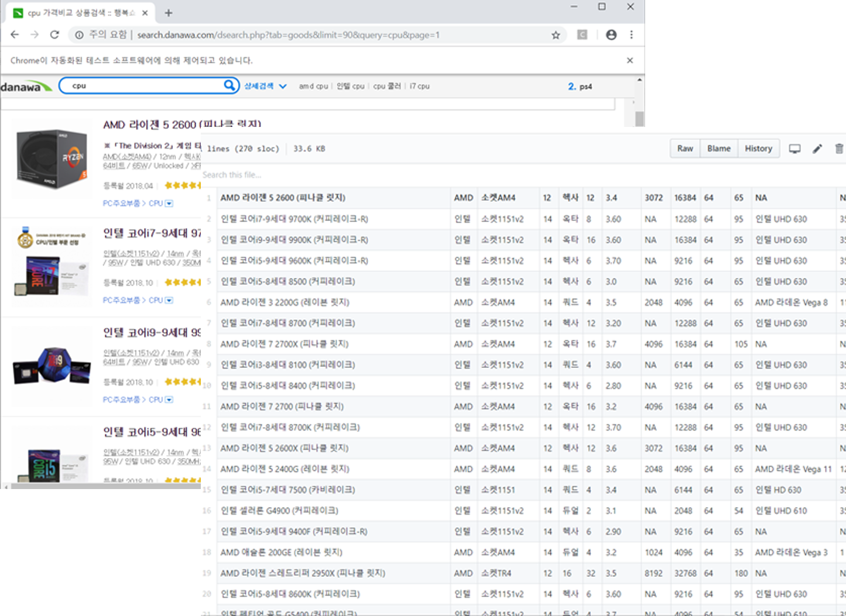Click cell 인텔 셀러론 G4900 (커피레이크)

point(333,511)
